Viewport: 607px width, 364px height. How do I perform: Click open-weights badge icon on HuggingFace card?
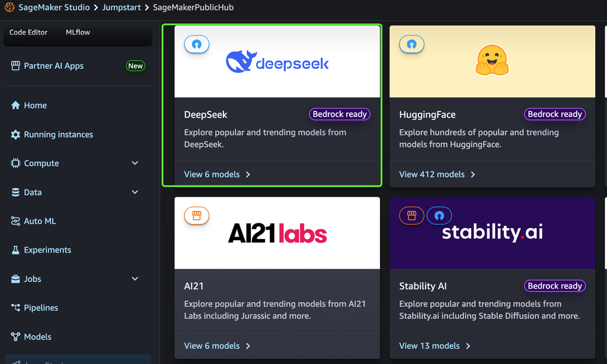tap(411, 44)
